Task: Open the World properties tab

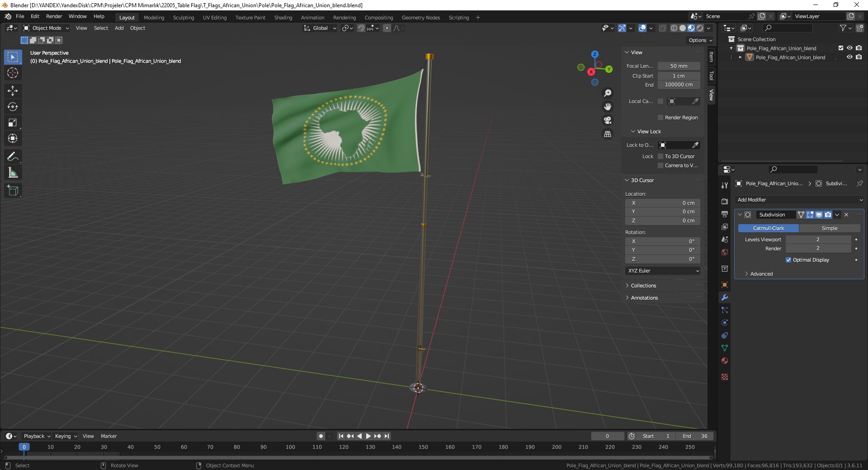Action: click(725, 252)
